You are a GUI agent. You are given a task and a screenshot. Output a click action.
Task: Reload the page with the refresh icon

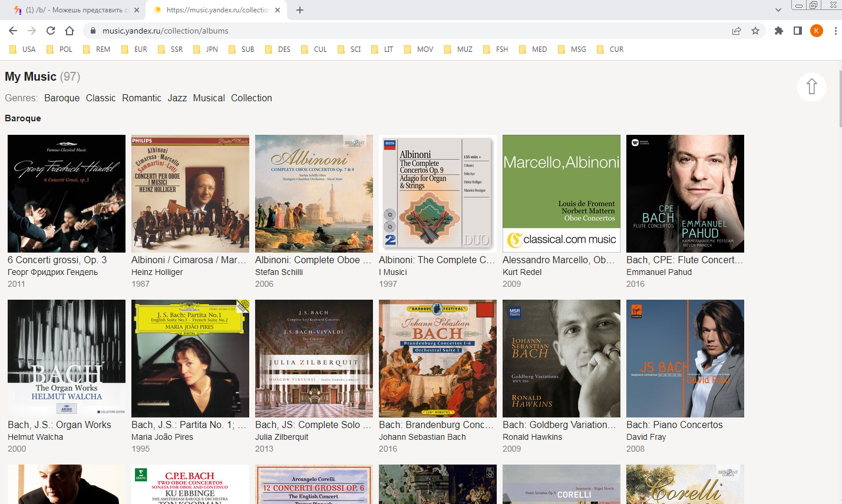51,31
